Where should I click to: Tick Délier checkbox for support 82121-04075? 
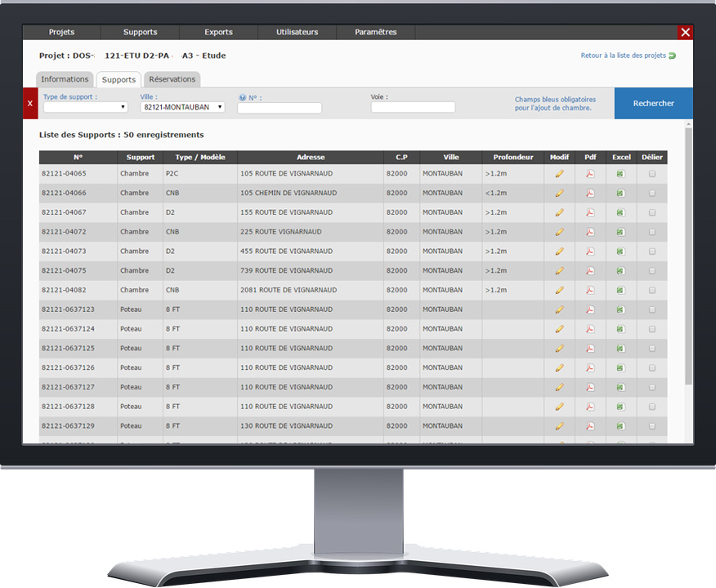click(x=652, y=271)
